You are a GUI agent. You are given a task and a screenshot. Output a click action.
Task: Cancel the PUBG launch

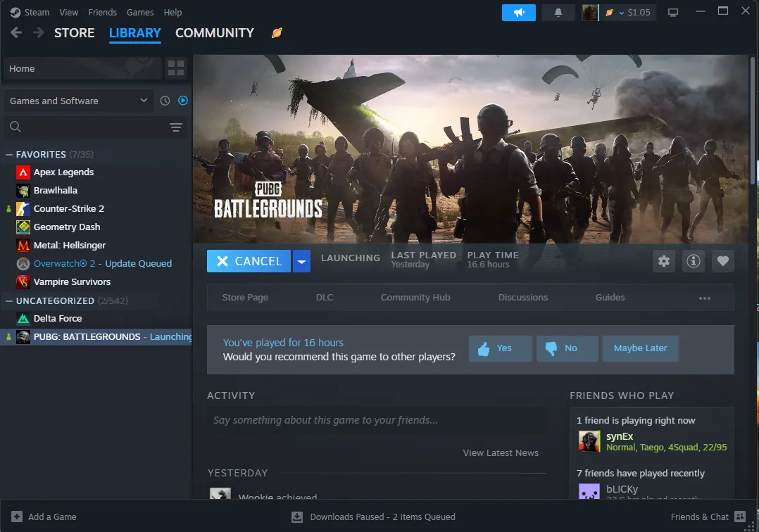(x=249, y=261)
